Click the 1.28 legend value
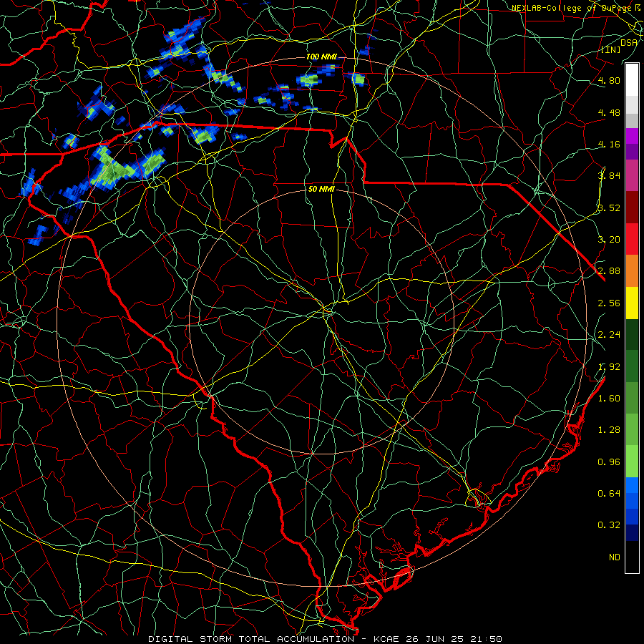644x644 pixels. [x=609, y=430]
